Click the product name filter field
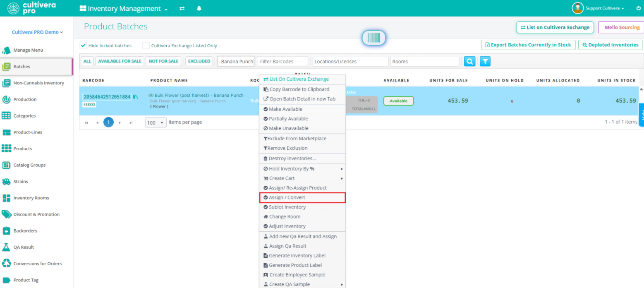 click(236, 61)
